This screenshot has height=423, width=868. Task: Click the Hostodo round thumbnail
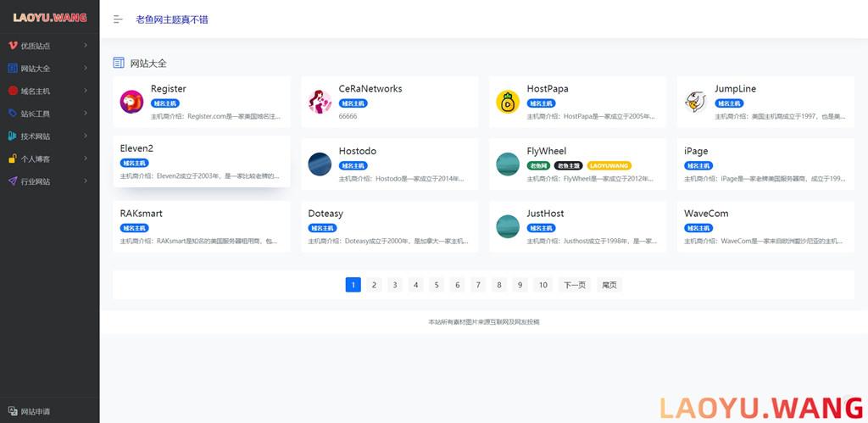pyautogui.click(x=320, y=164)
